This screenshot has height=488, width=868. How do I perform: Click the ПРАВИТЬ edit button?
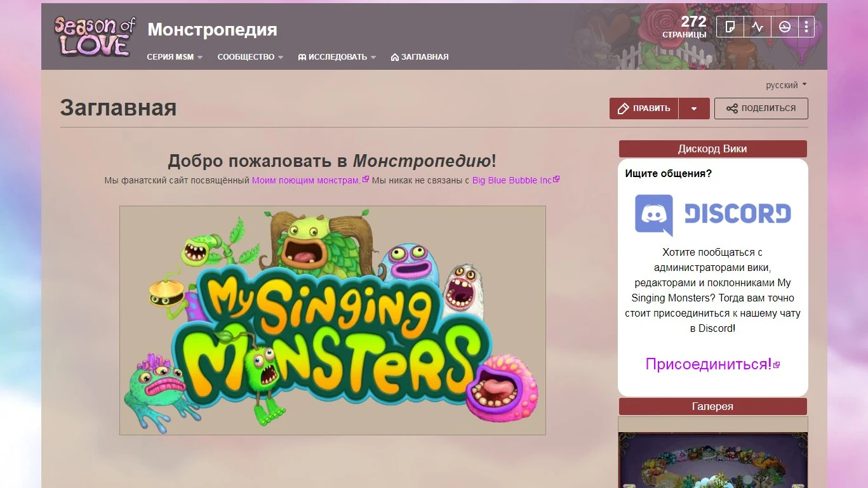[644, 109]
